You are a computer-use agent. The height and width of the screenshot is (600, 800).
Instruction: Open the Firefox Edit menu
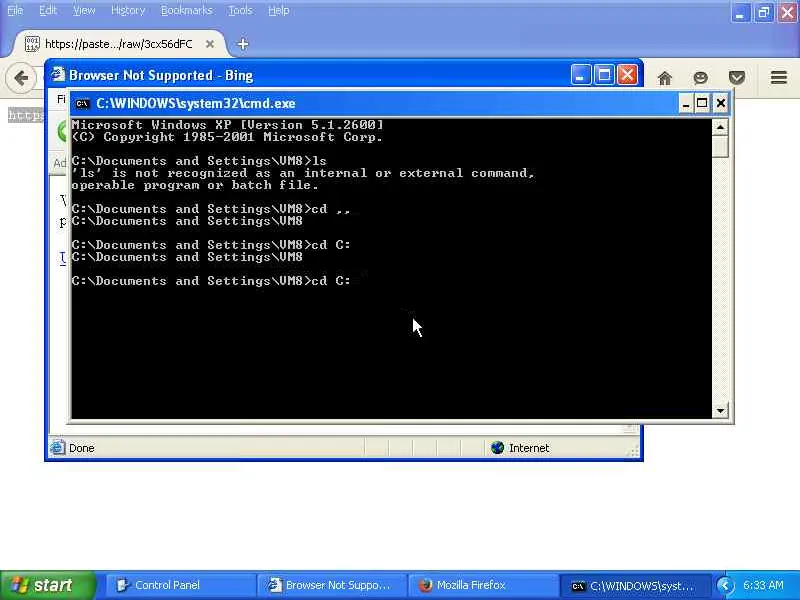click(x=48, y=10)
